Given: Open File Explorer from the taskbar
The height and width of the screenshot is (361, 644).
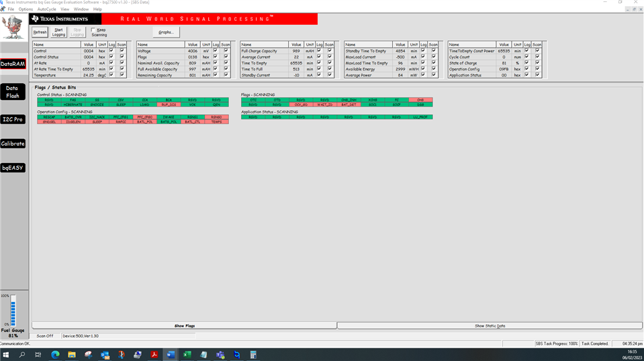Looking at the screenshot, I should point(71,354).
